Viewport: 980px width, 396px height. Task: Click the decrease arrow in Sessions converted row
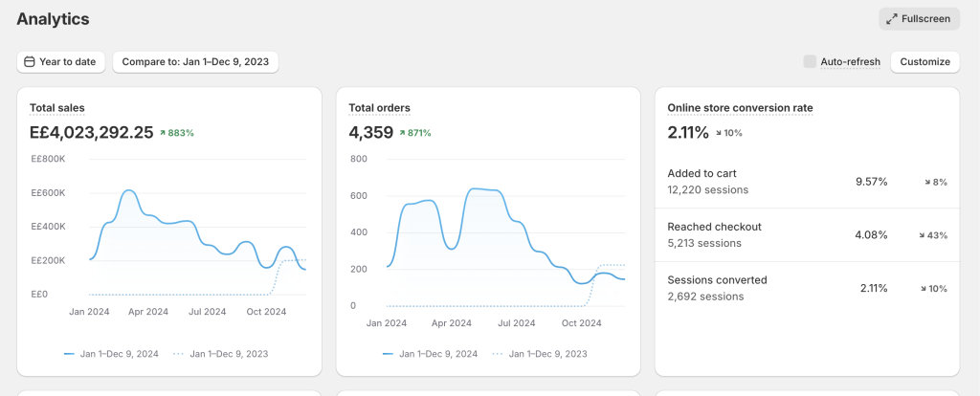pyautogui.click(x=924, y=289)
